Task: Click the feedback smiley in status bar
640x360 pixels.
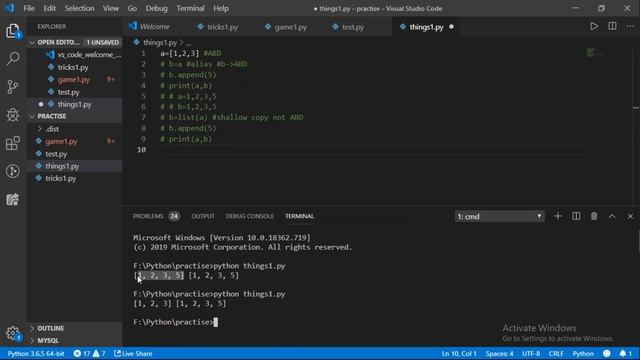Action: [607, 353]
